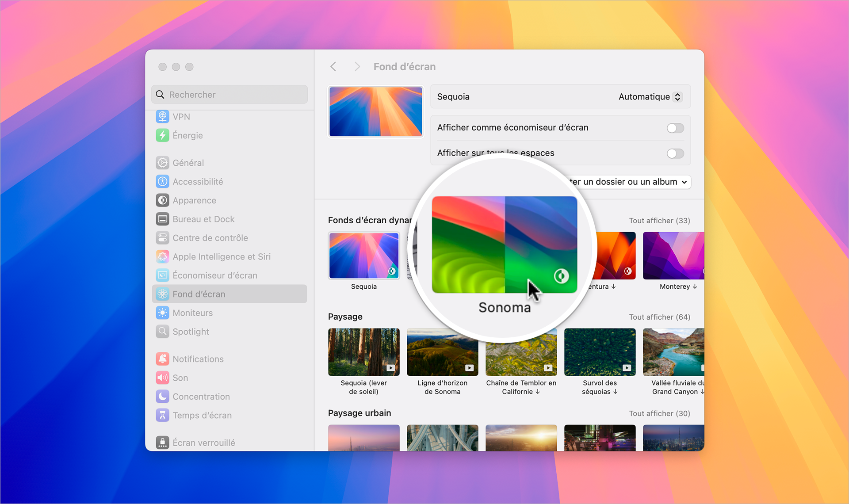849x504 pixels.
Task: Open Bureau et Dock settings
Action: [x=203, y=219]
